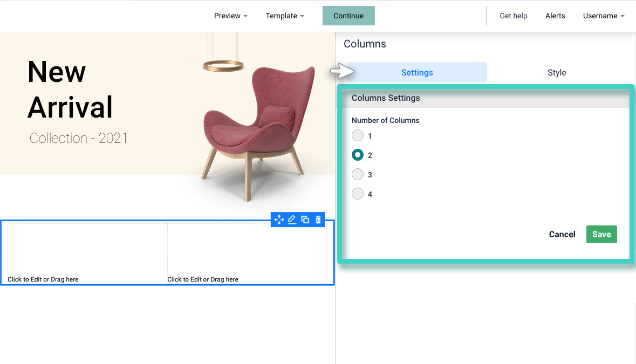The image size is (636, 364).
Task: Open the Template dropdown menu
Action: click(x=285, y=16)
